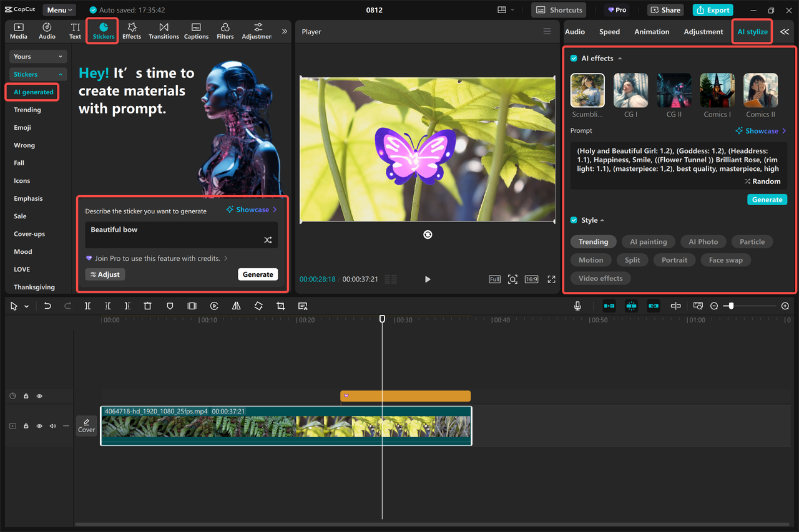Click the teal Generate button in AI stylize
Image resolution: width=799 pixels, height=532 pixels.
pyautogui.click(x=767, y=200)
